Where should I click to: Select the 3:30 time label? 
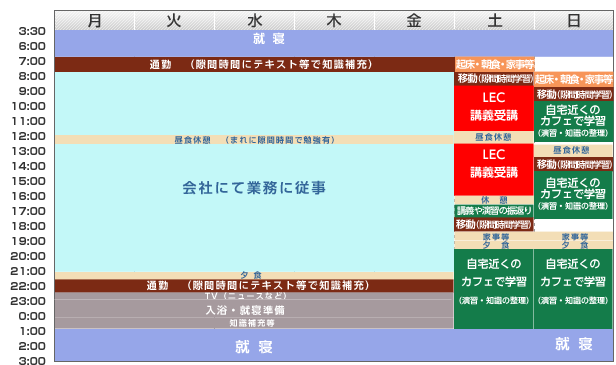coord(32,31)
